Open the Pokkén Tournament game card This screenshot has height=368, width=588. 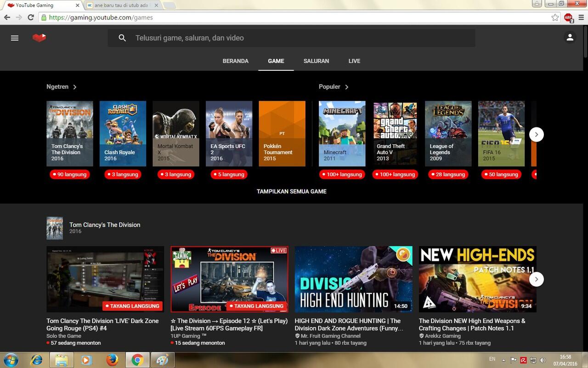282,134
